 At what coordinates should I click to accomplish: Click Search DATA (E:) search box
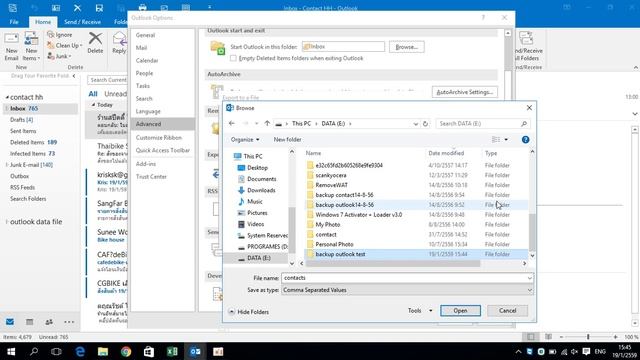[x=482, y=124]
